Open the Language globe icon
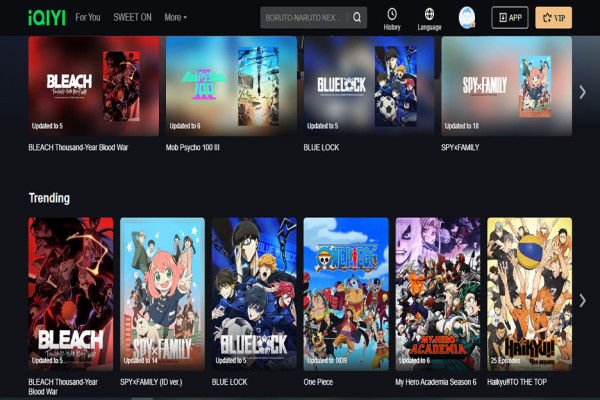Viewport: 600px width, 400px height. click(429, 19)
